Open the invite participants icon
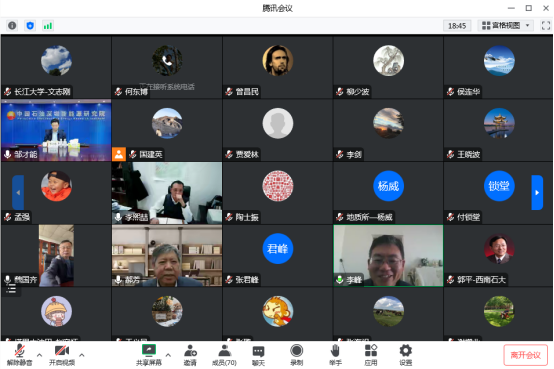This screenshot has height=369, width=554. pos(190,355)
